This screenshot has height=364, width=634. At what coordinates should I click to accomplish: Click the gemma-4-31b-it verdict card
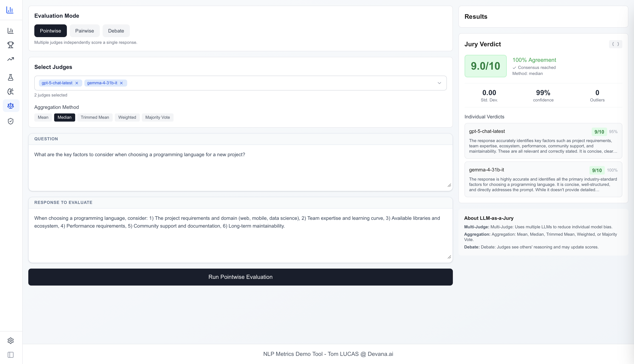click(543, 179)
